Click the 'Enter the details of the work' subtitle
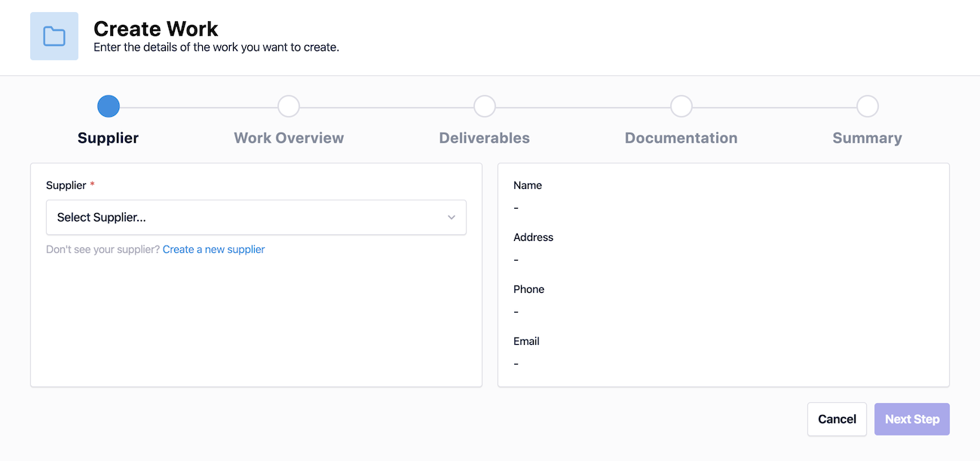The image size is (980, 461). click(216, 47)
